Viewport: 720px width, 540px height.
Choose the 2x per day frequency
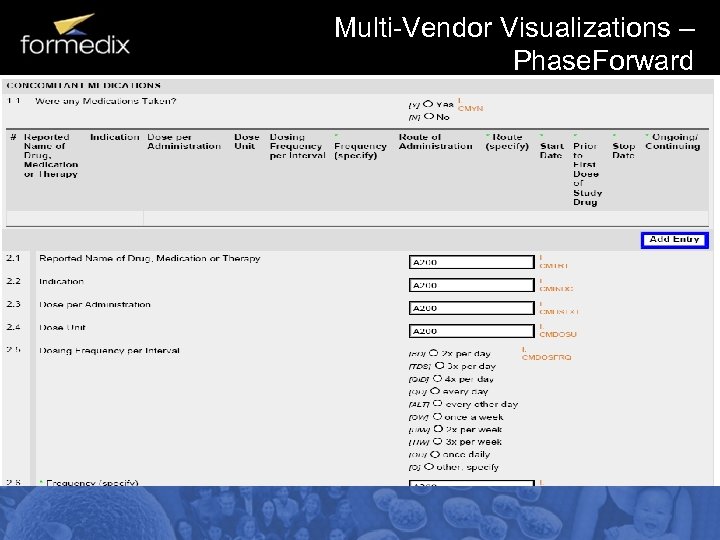[x=433, y=353]
